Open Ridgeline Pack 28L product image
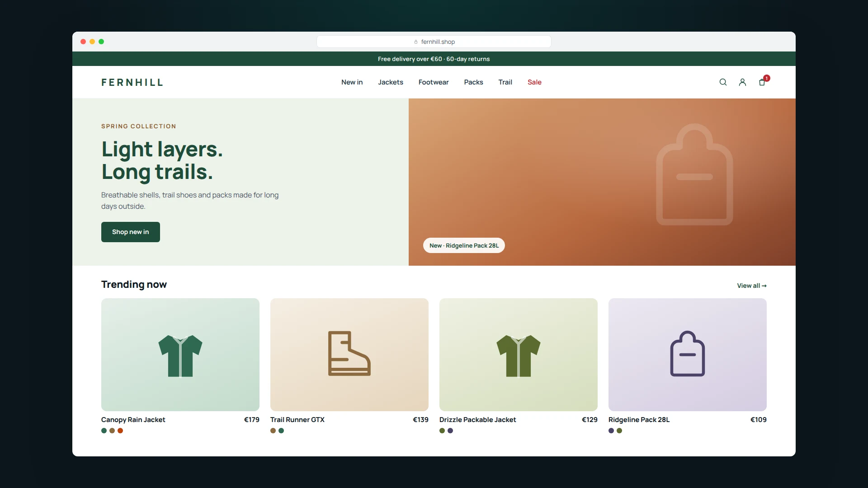This screenshot has height=488, width=868. [688, 355]
